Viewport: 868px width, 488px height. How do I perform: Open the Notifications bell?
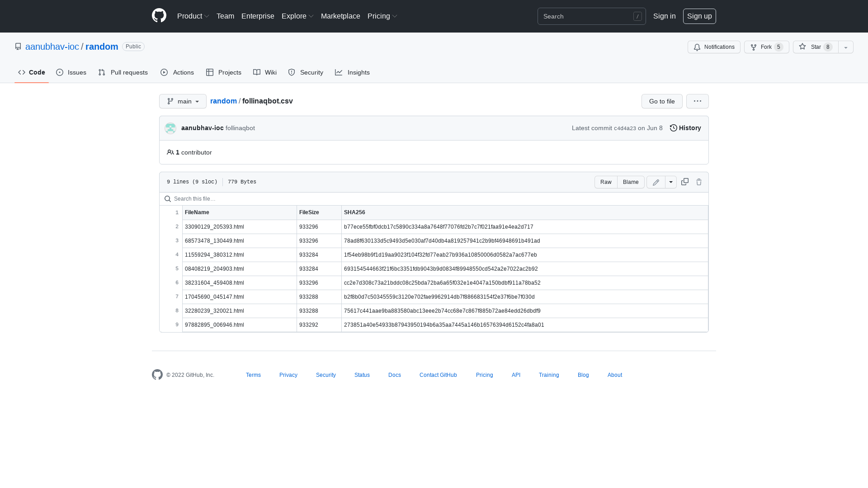714,47
